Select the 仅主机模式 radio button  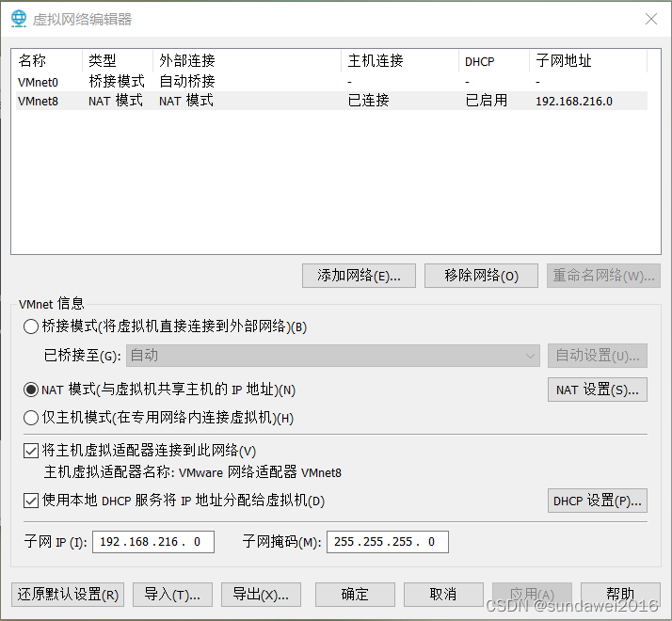point(31,418)
